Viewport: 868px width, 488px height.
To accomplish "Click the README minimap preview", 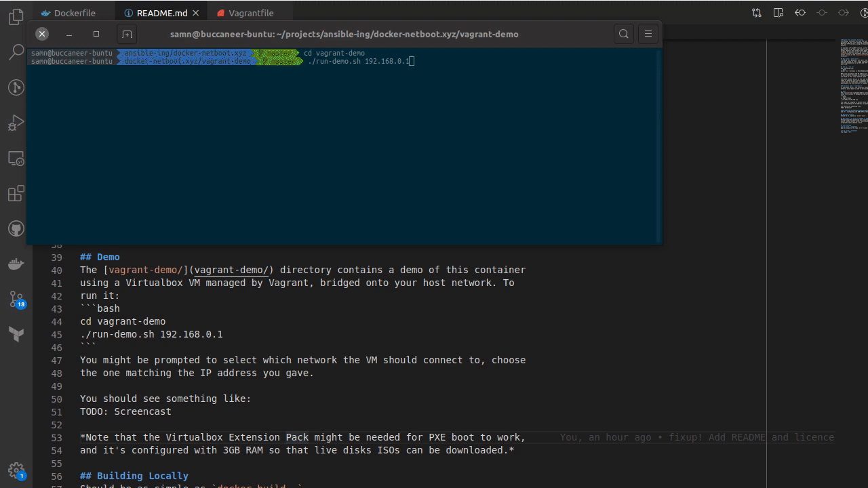I will tap(852, 88).
